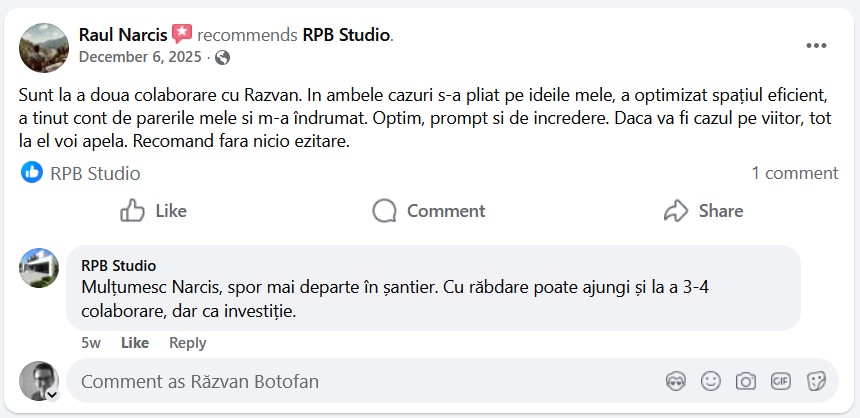Viewport: 860px width, 418px height.
Task: Switch commenting profile via avatar dropdown arrow
Action: (x=52, y=395)
